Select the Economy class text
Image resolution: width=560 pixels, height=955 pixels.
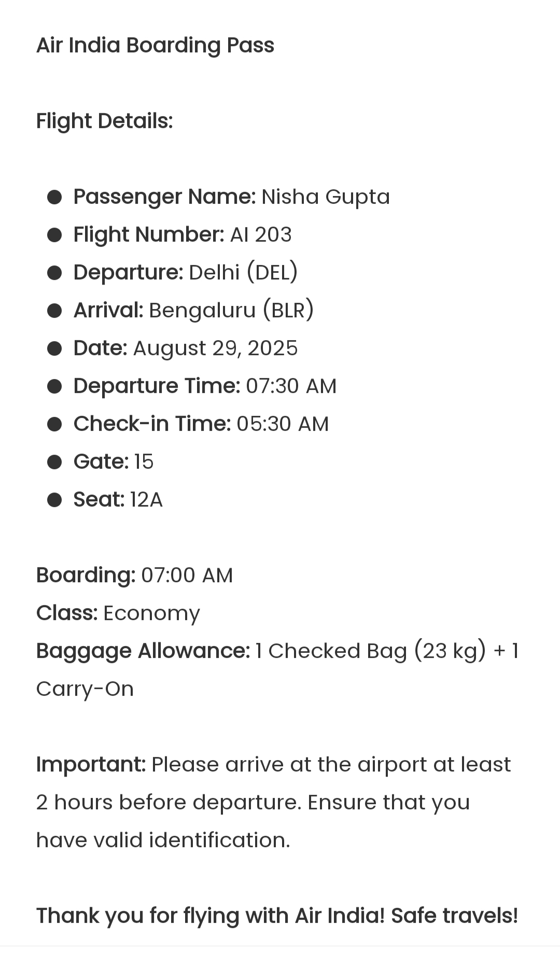[151, 613]
